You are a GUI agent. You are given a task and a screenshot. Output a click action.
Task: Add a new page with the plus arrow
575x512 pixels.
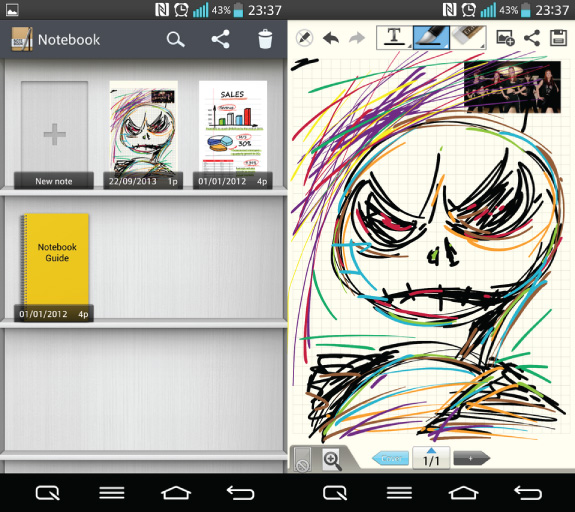(x=472, y=458)
